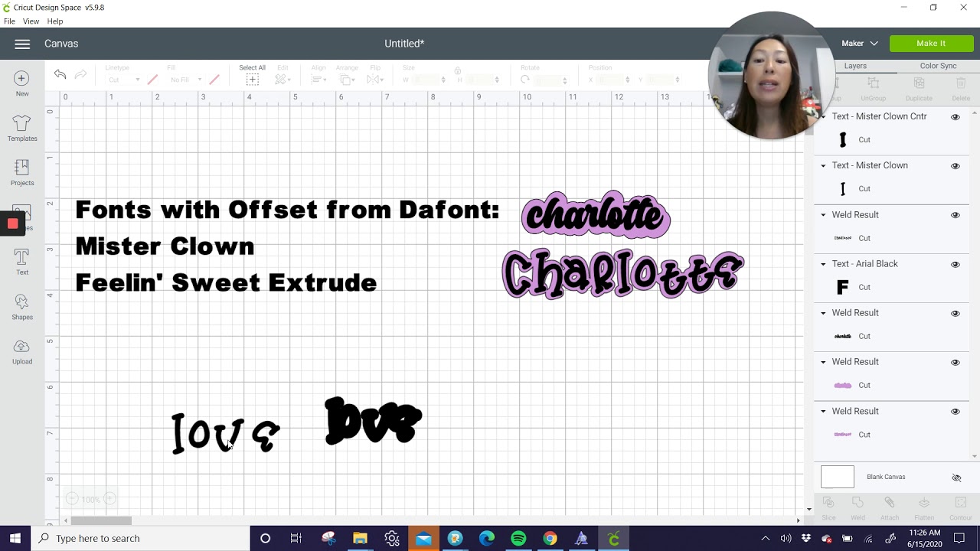This screenshot has height=551, width=980.
Task: Show the Blank Canvas layer
Action: point(956,478)
